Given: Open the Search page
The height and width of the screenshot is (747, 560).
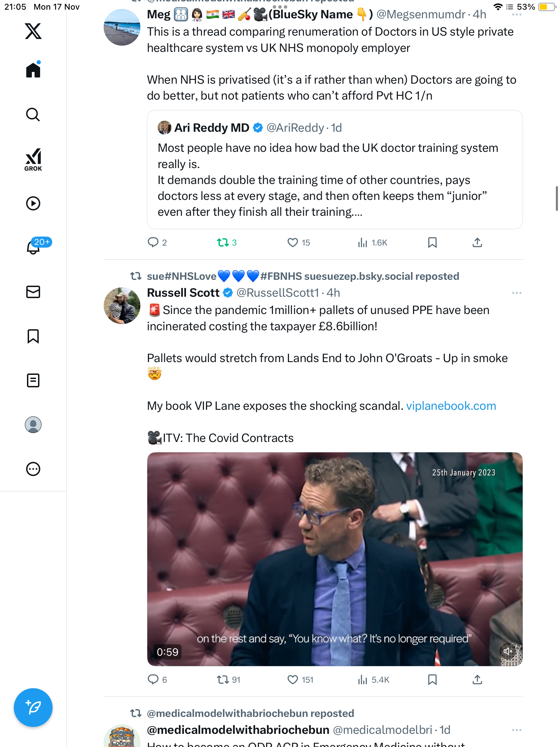Looking at the screenshot, I should tap(33, 114).
